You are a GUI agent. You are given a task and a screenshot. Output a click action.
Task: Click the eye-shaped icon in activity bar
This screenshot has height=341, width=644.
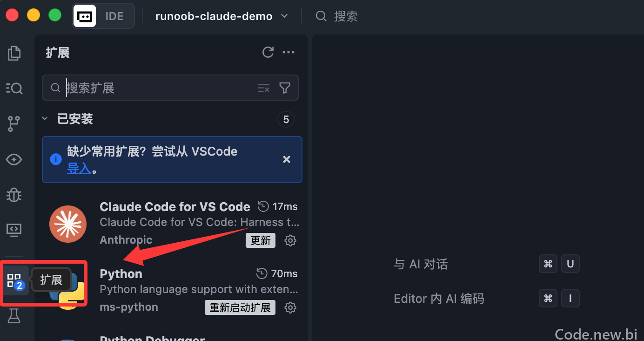14,159
